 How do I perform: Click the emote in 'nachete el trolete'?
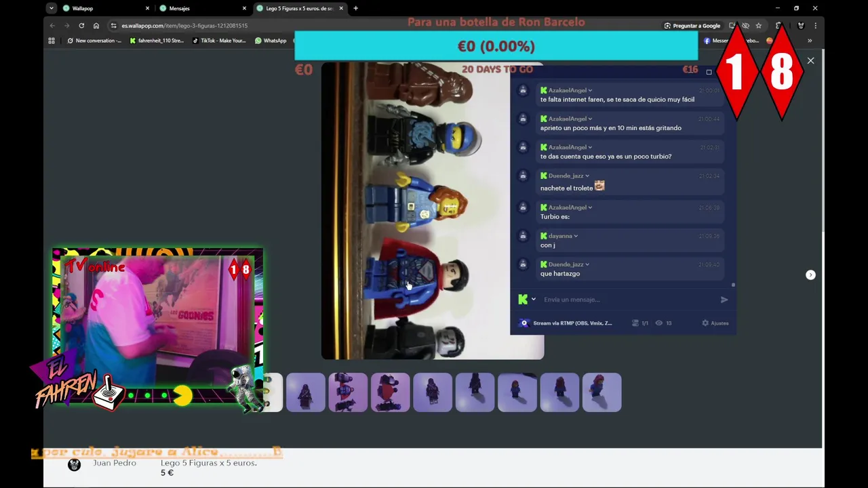click(599, 186)
